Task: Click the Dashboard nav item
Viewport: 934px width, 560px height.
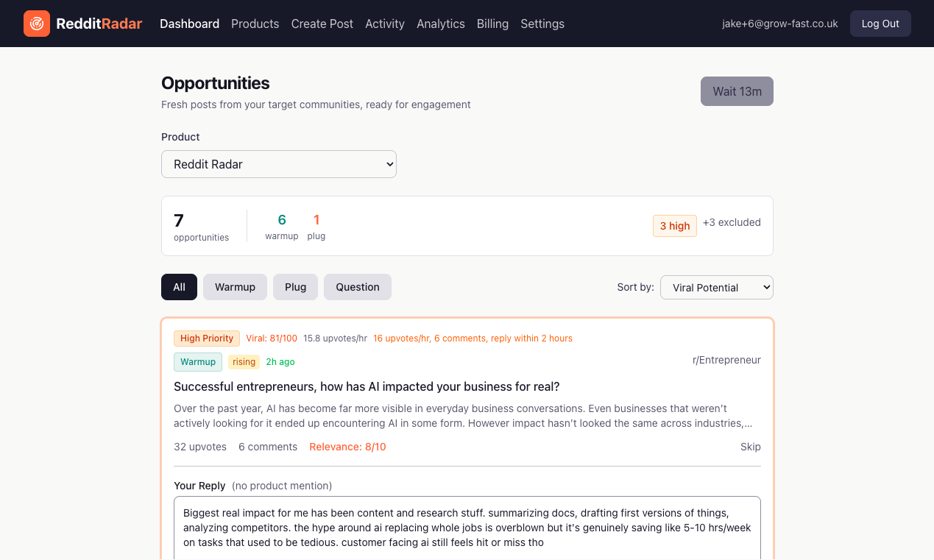Action: 189,24
